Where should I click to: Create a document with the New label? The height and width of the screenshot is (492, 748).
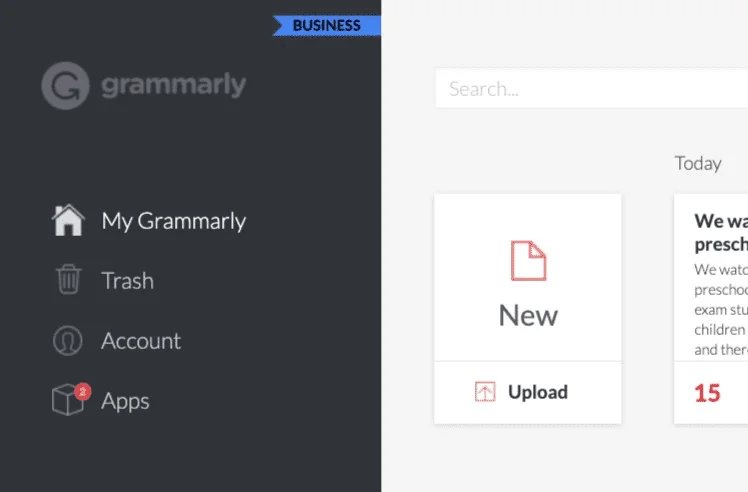click(528, 315)
